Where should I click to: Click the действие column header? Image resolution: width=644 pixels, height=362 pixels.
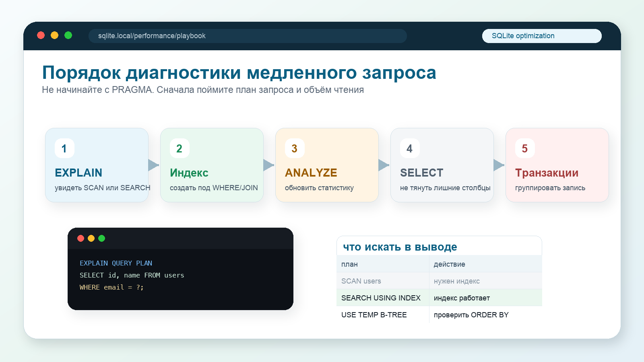coord(486,264)
